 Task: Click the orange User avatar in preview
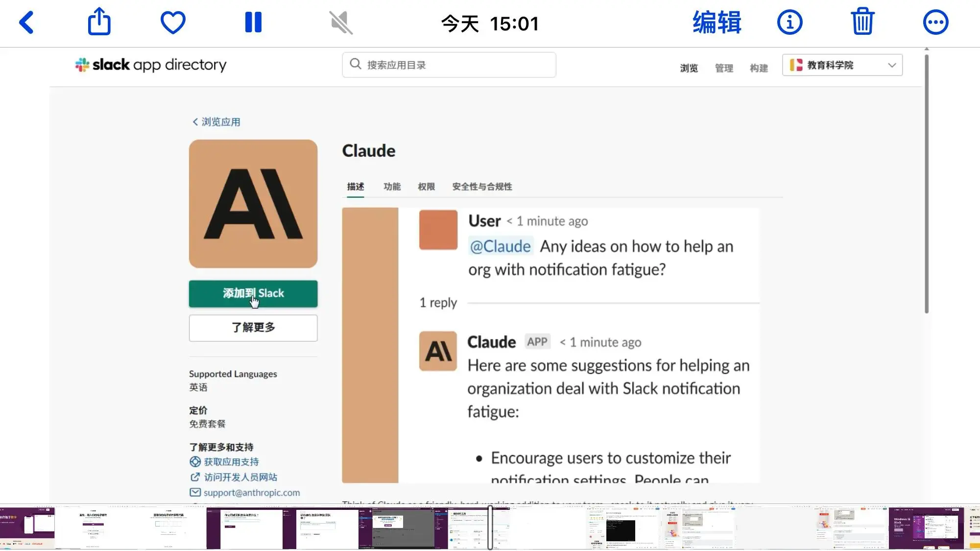pos(438,230)
